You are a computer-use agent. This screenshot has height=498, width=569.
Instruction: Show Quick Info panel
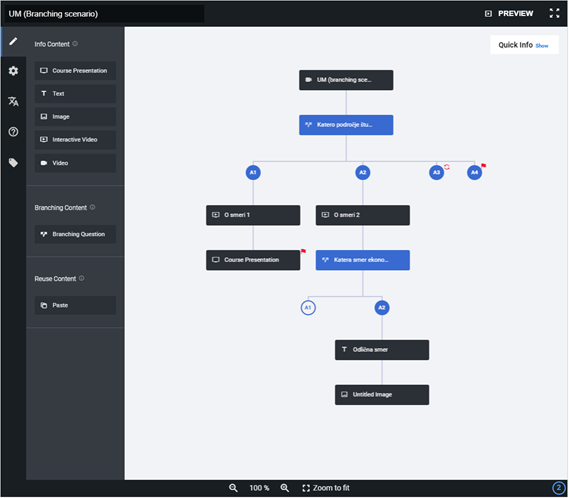[x=542, y=46]
